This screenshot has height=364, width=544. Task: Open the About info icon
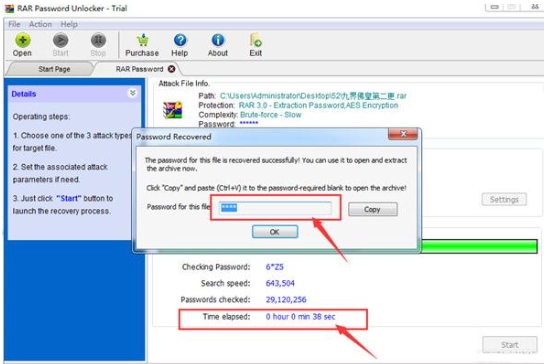pyautogui.click(x=218, y=40)
